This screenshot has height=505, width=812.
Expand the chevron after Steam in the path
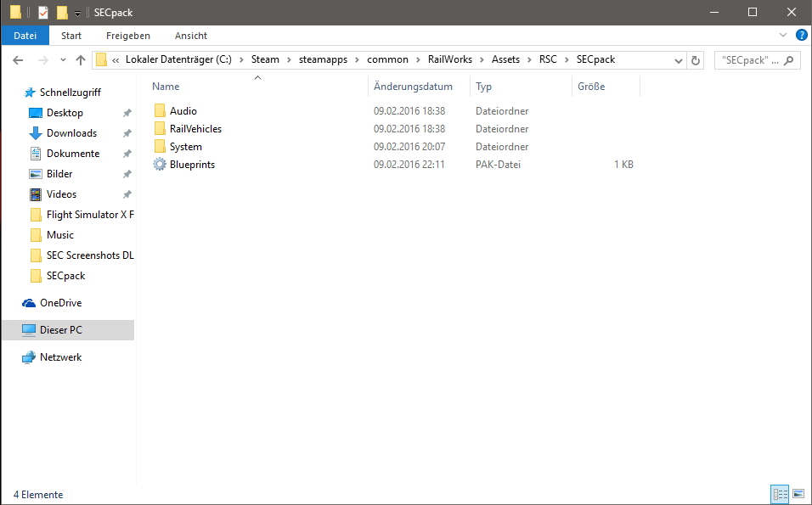pos(289,60)
